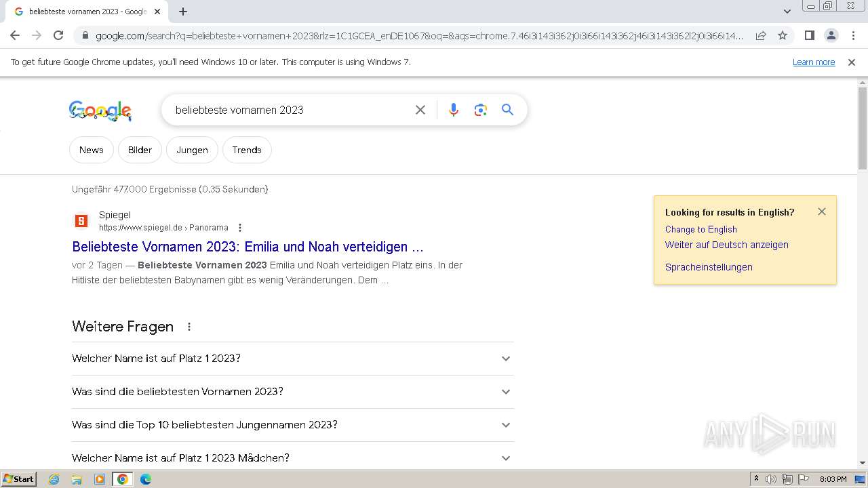This screenshot has height=488, width=868.
Task: Open Weitere Fragen more options
Action: pyautogui.click(x=189, y=327)
